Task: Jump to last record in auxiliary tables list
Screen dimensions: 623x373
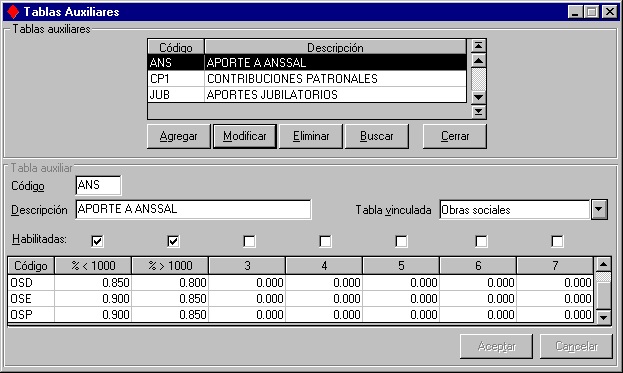Action: point(478,112)
